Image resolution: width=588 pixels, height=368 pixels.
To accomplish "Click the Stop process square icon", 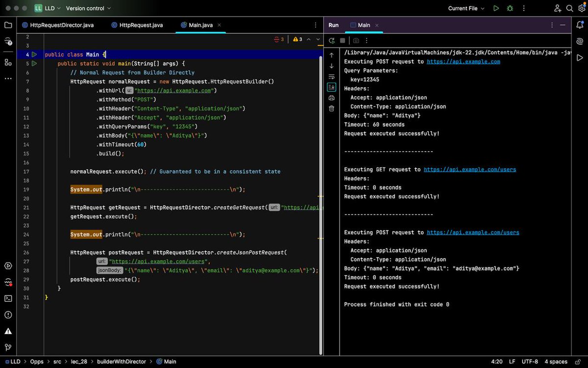I will tap(343, 41).
